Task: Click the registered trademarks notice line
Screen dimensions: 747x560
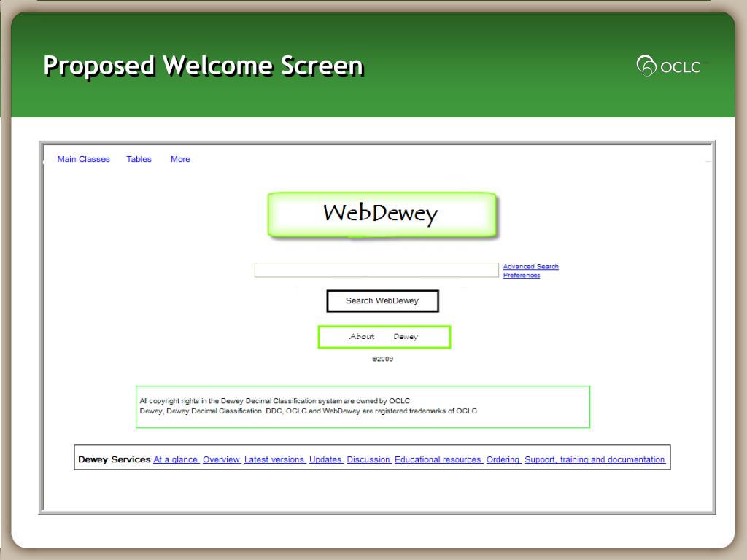Action: click(x=309, y=411)
